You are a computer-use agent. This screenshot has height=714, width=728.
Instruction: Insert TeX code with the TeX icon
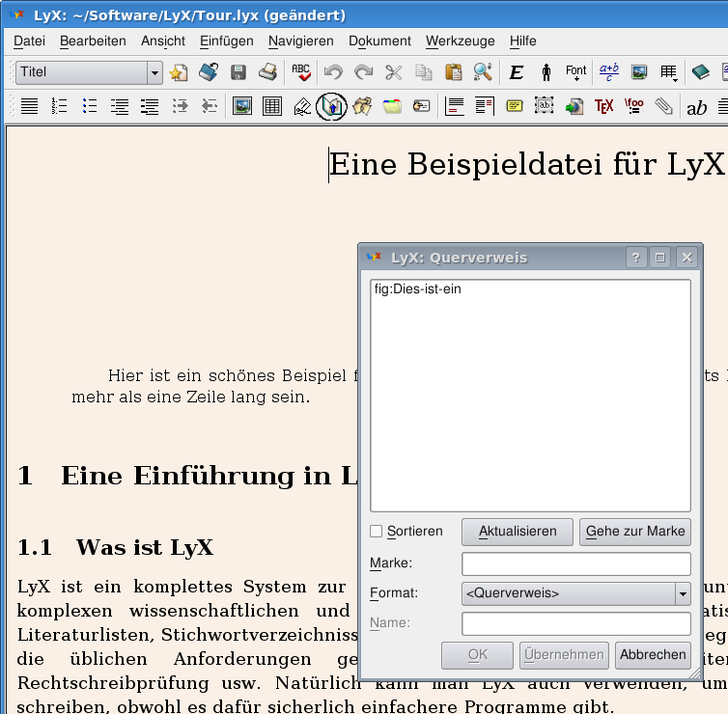click(x=604, y=106)
